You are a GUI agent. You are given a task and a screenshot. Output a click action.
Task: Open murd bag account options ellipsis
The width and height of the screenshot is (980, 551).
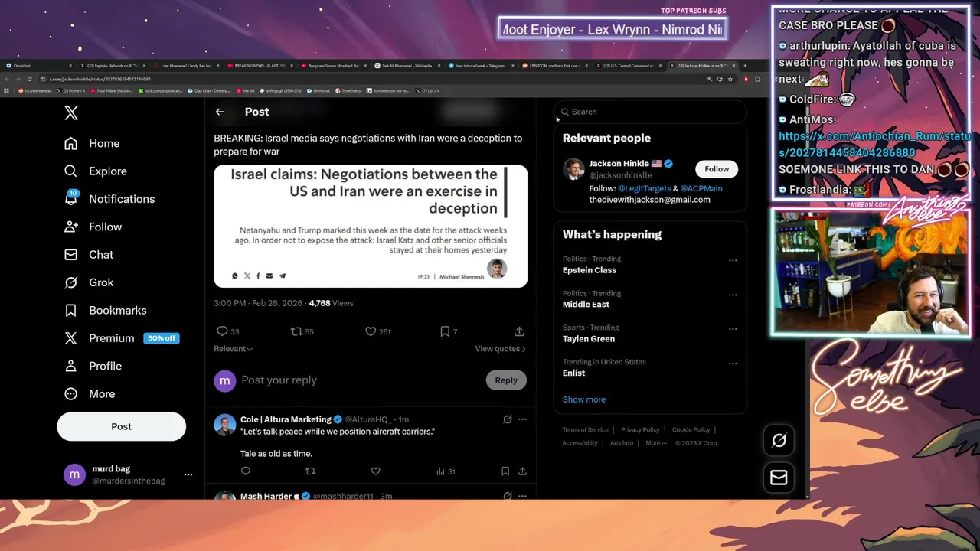coord(188,474)
